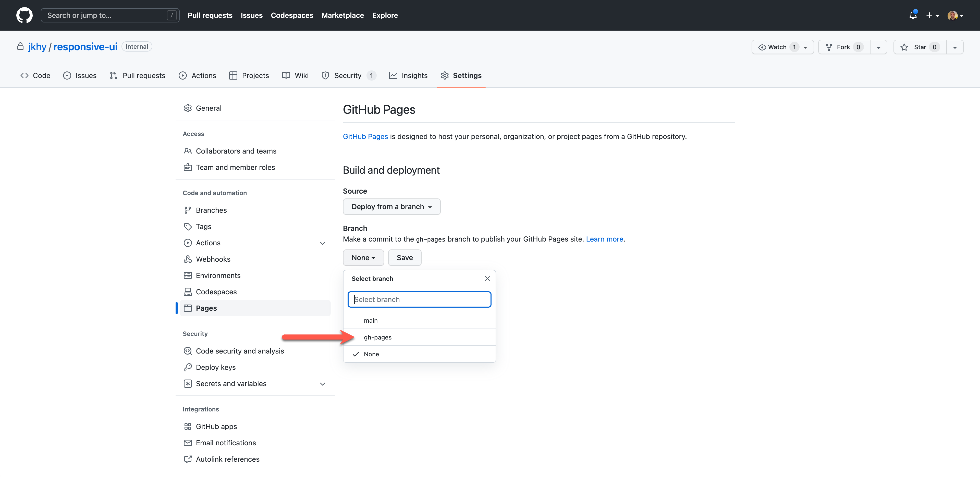Switch to the Insights tab
980x478 pixels.
[408, 75]
